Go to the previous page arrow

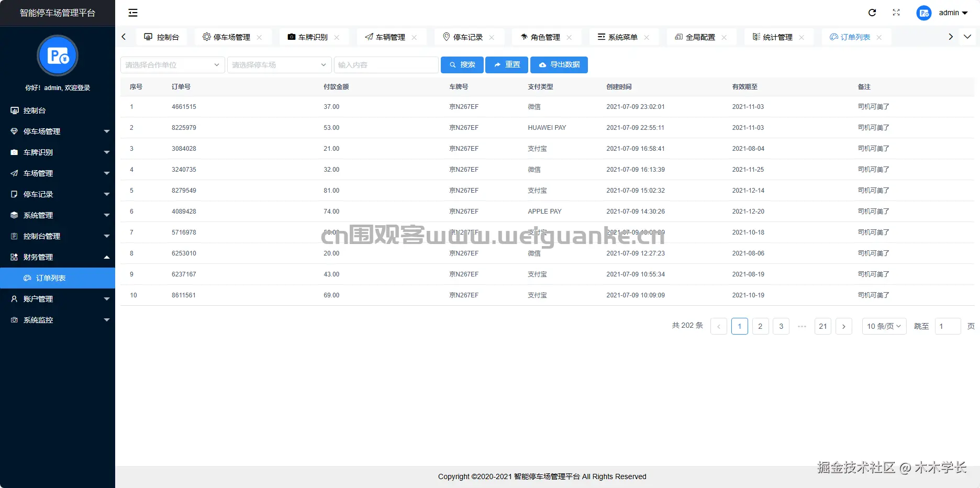(719, 326)
